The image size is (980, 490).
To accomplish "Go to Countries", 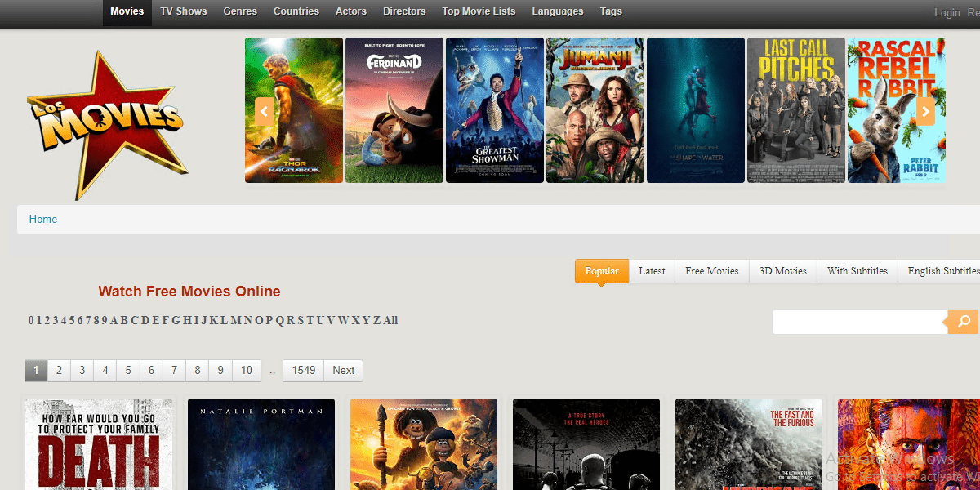I will pos(296,12).
